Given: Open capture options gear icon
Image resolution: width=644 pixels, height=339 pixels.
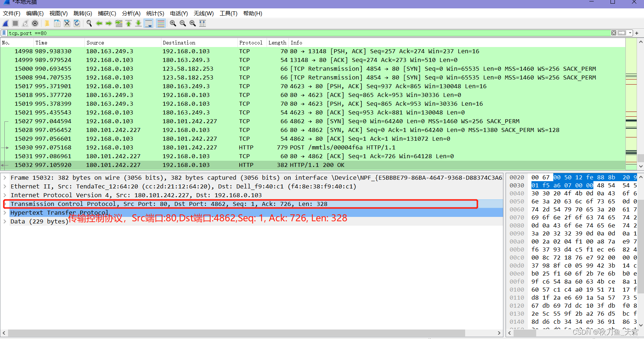Looking at the screenshot, I should [35, 23].
